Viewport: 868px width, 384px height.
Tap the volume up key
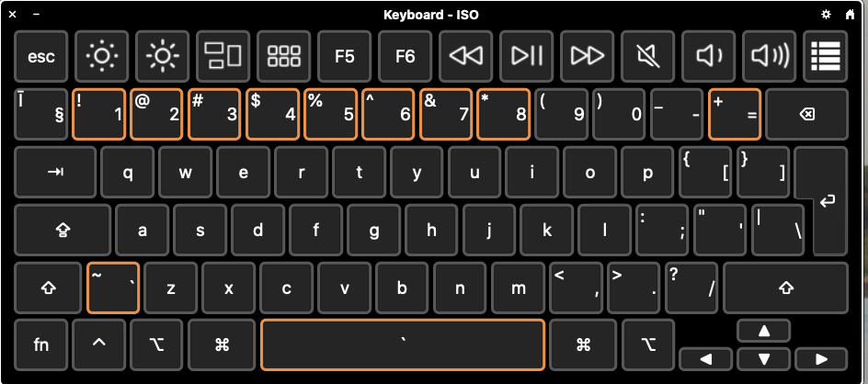tap(770, 56)
